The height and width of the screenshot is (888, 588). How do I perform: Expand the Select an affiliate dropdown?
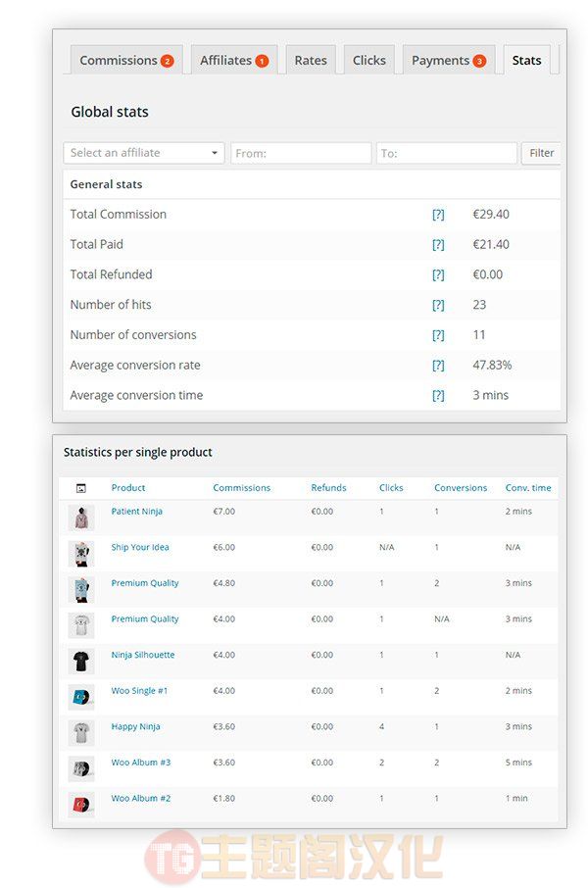pos(144,153)
